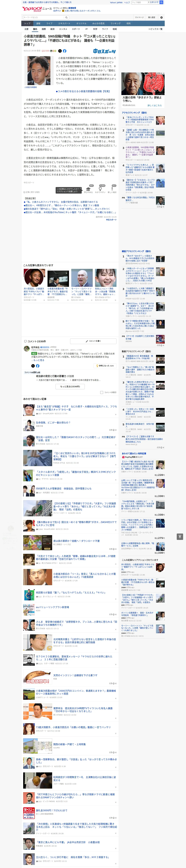Click Yahoo! JAPAN link in top bar
Image resolution: width=186 pixels, height=868 pixels.
116,2
